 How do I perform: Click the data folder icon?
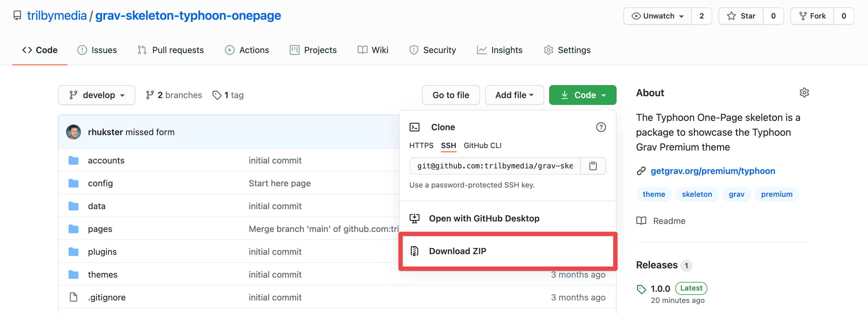(74, 206)
